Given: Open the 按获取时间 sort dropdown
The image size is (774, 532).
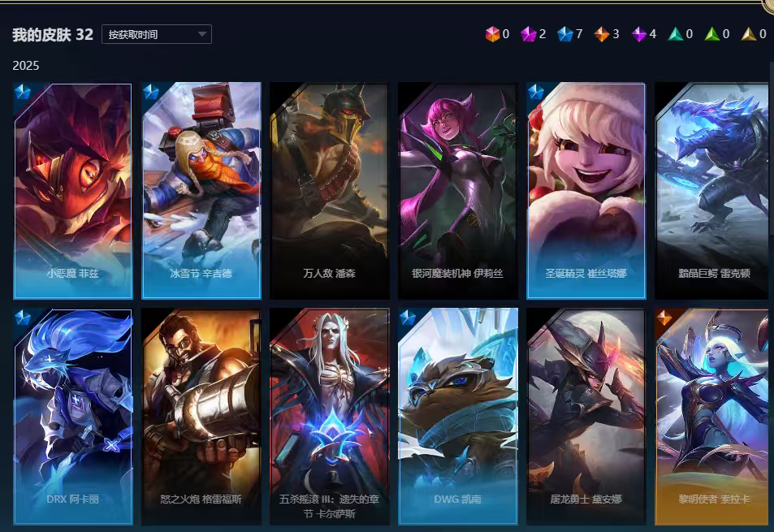Looking at the screenshot, I should (157, 34).
